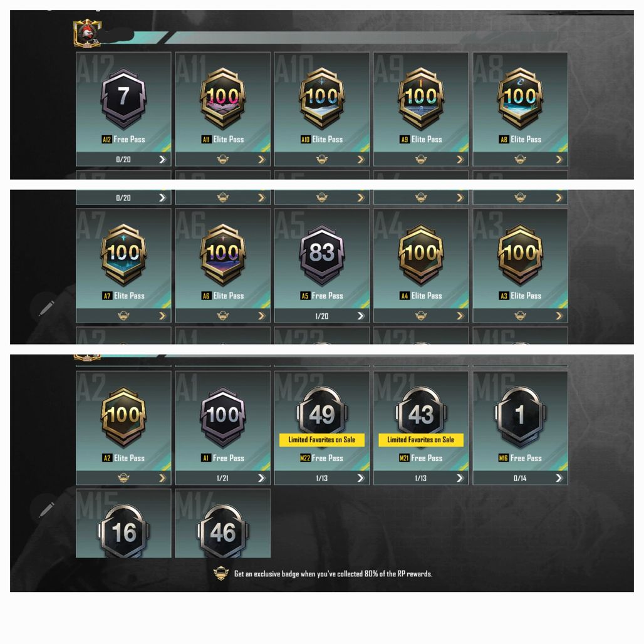
Task: Select the A5 Free Pass 83 badge
Action: (321, 254)
